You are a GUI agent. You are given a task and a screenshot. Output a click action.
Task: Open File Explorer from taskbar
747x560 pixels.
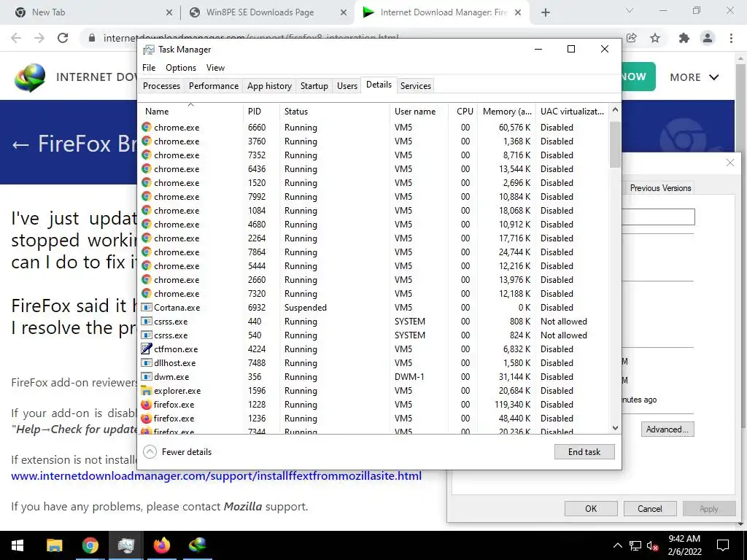click(x=54, y=545)
